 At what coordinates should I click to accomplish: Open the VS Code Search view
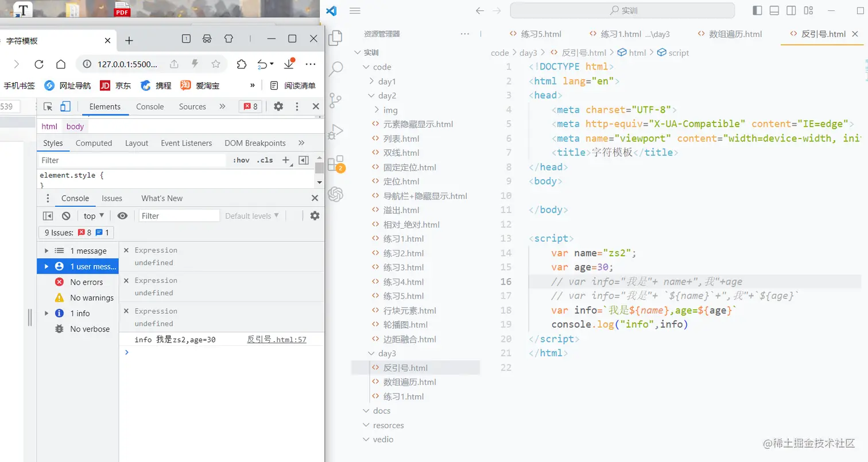(x=335, y=69)
